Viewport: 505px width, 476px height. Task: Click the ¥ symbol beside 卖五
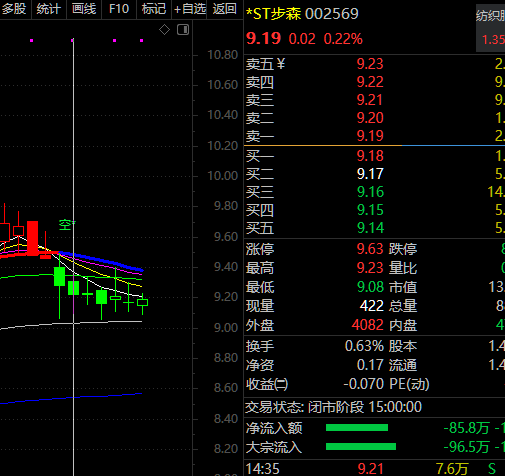(x=281, y=63)
